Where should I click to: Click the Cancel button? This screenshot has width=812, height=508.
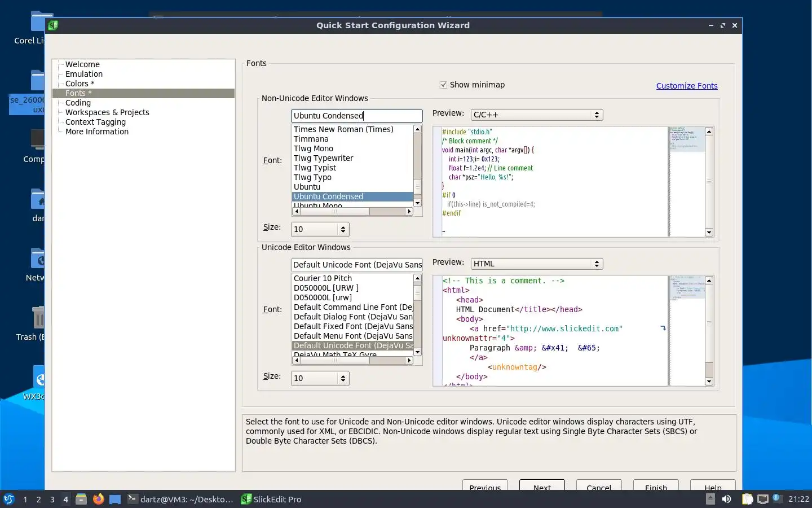tap(599, 485)
